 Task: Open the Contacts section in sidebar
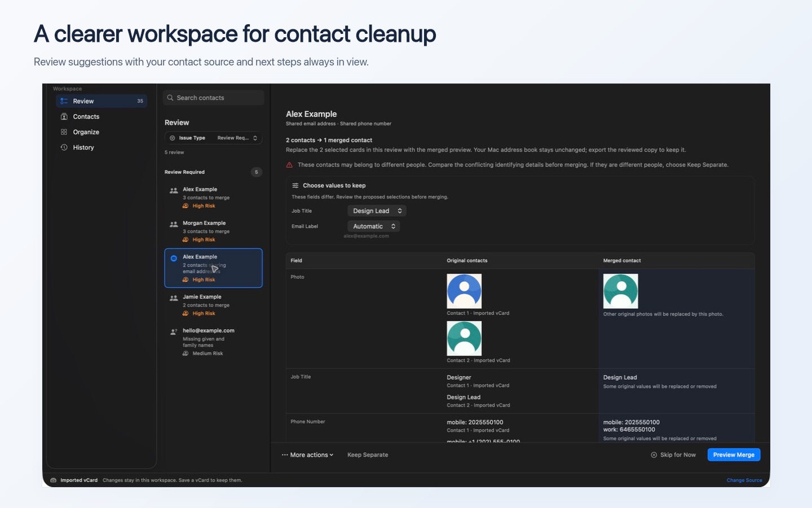pyautogui.click(x=102, y=116)
